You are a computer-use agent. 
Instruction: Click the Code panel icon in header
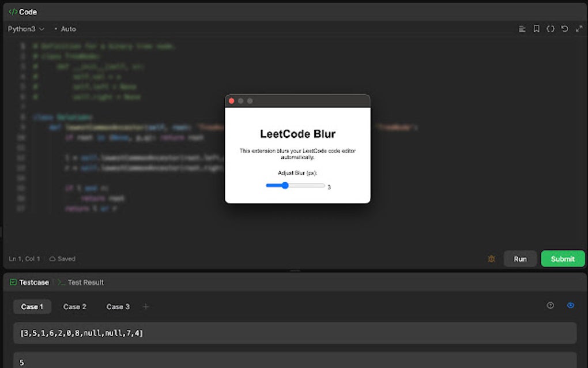coord(12,12)
